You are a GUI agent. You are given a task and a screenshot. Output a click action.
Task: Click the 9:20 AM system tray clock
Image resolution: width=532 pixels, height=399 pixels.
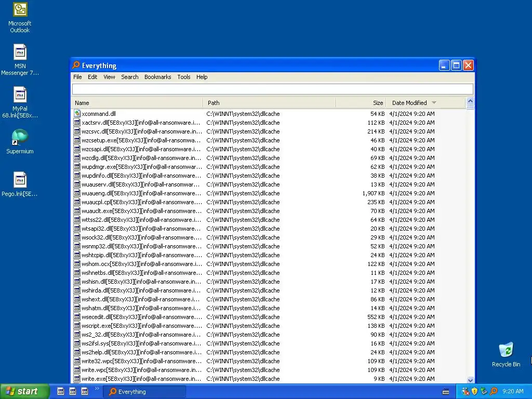513,391
